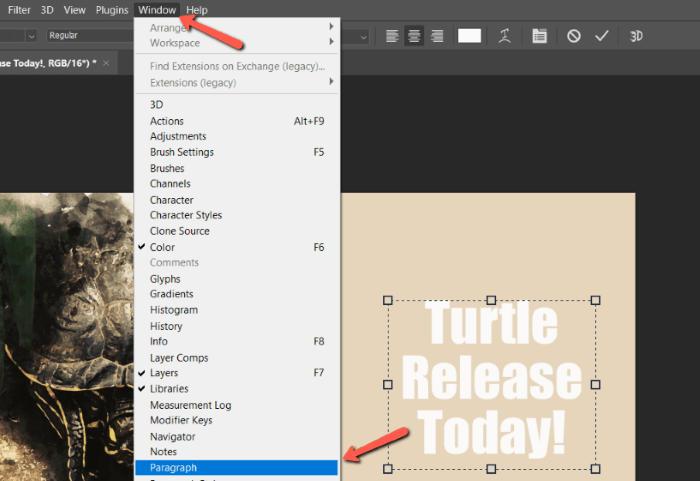
Task: Open the warp text tool
Action: 506,36
